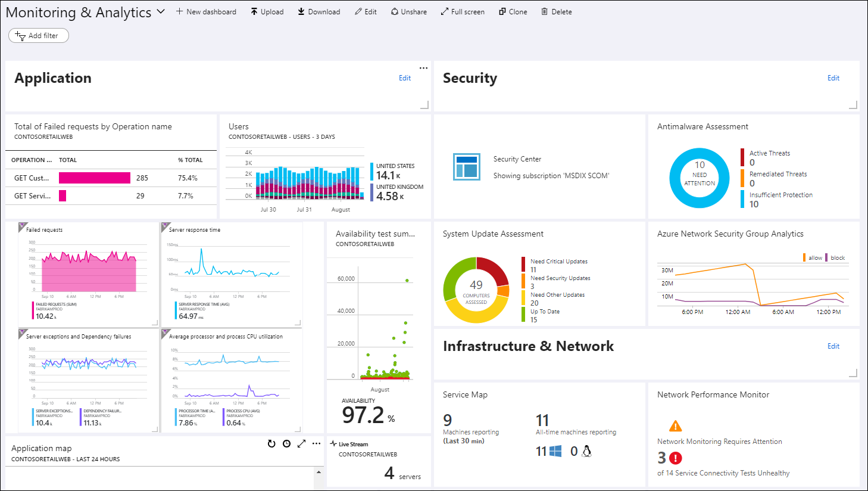Screen dimensions: 868x491
Task: Refresh the Application map tile
Action: tap(271, 444)
